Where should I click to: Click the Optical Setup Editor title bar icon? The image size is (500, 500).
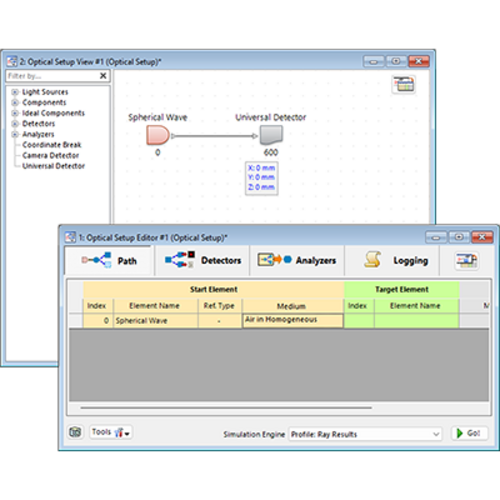pos(70,237)
